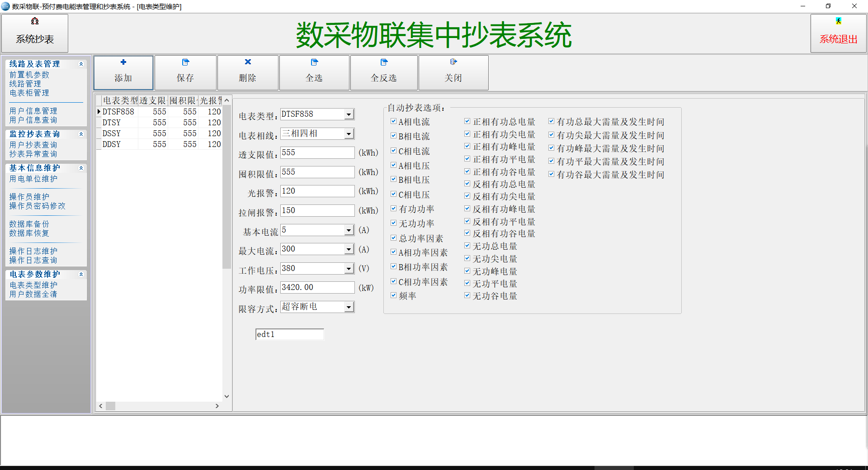Click the 囤积限值 input field
The width and height of the screenshot is (868, 470).
[x=317, y=172]
